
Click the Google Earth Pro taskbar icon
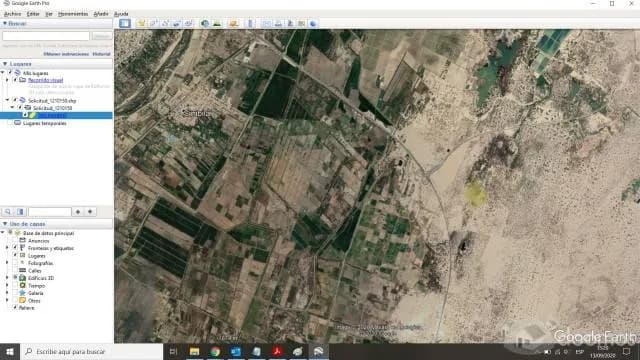click(319, 351)
